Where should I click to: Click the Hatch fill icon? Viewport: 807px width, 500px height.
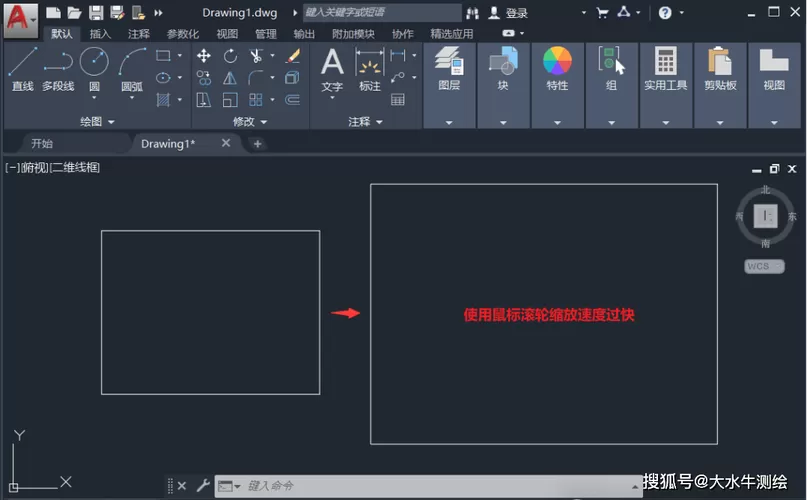point(163,99)
